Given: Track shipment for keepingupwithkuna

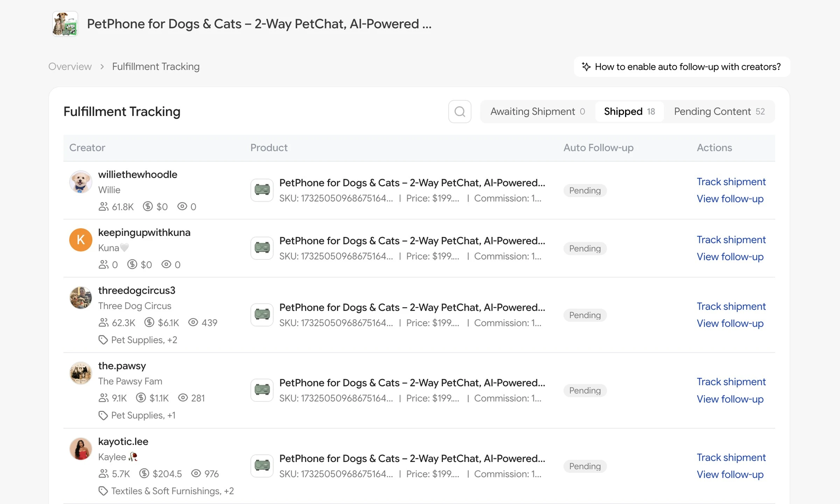Looking at the screenshot, I should 731,240.
